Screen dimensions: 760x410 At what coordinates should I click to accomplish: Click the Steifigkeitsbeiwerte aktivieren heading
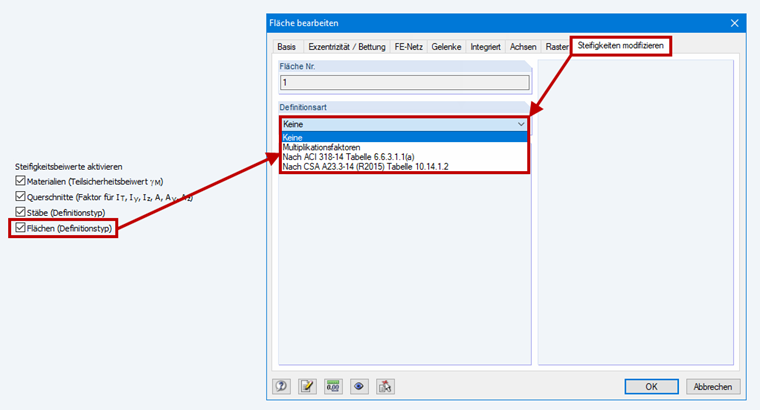tap(68, 167)
